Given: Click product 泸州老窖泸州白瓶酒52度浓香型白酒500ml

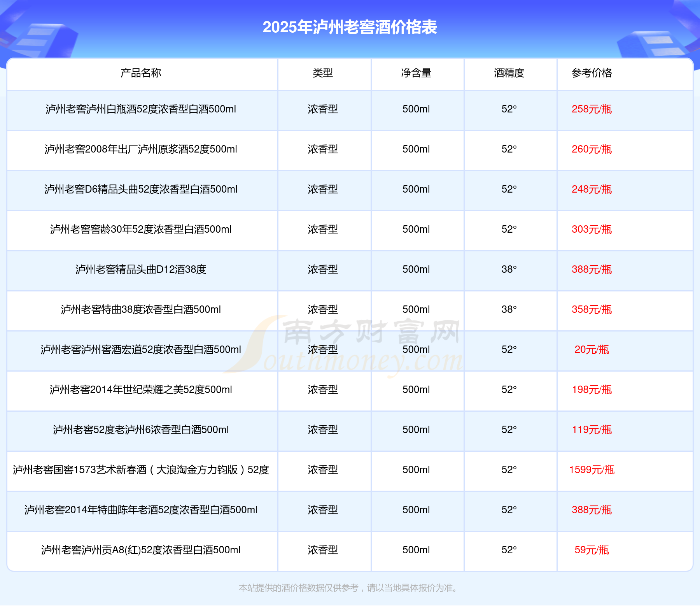Looking at the screenshot, I should [141, 109].
